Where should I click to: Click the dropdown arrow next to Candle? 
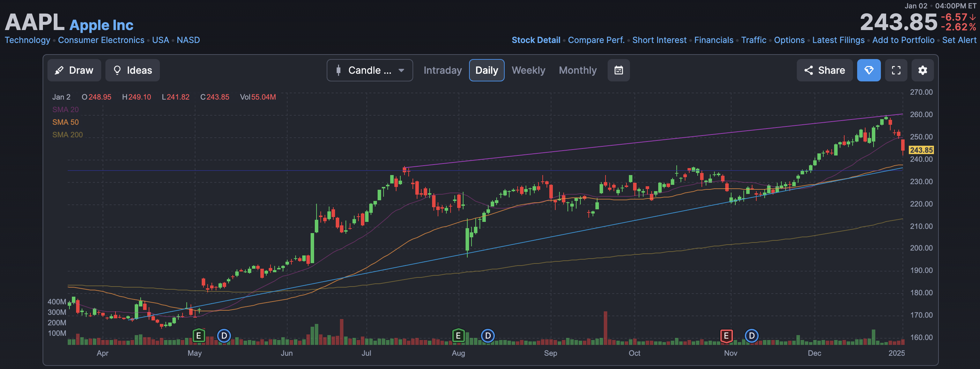click(401, 71)
